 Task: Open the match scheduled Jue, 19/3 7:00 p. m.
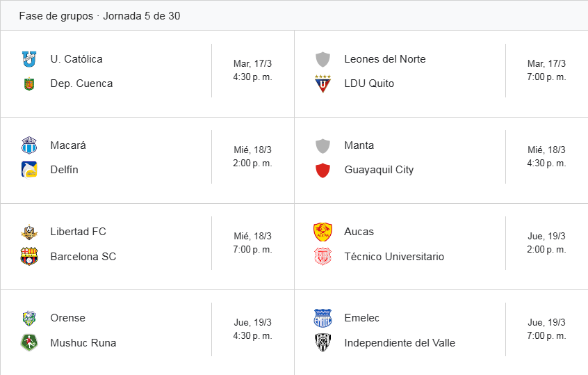tap(546, 329)
